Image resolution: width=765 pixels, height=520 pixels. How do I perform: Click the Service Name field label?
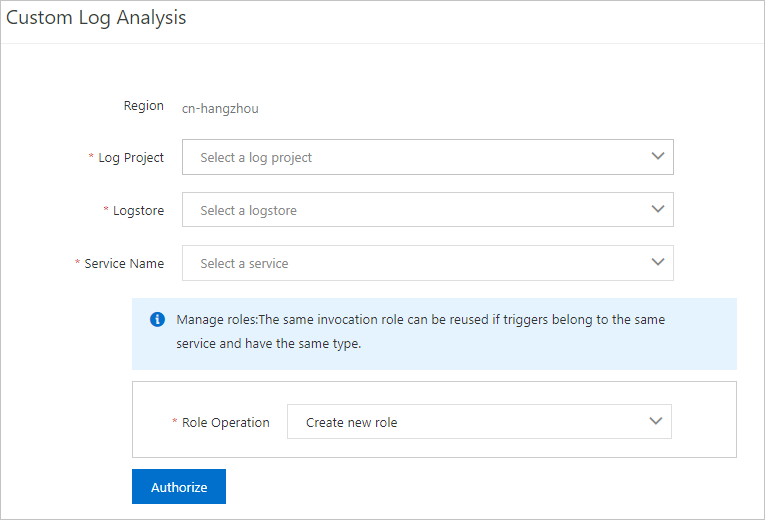(124, 264)
